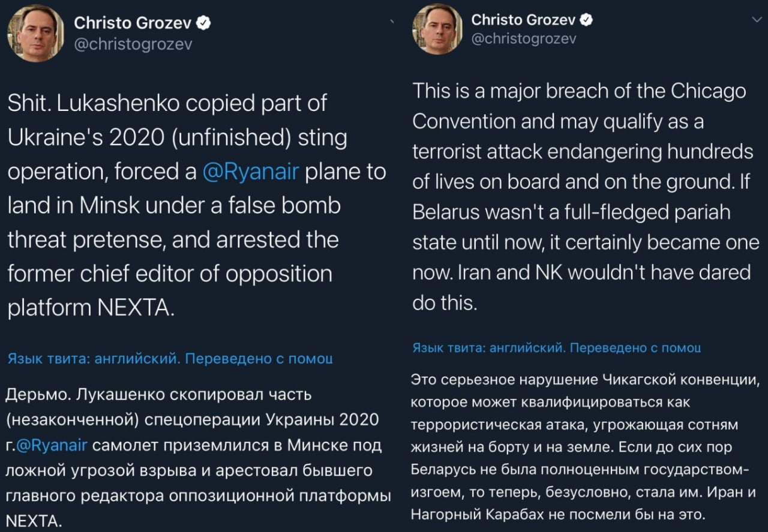
Task: Open the @Ryanair mention in the Russian translation
Action: [x=52, y=444]
